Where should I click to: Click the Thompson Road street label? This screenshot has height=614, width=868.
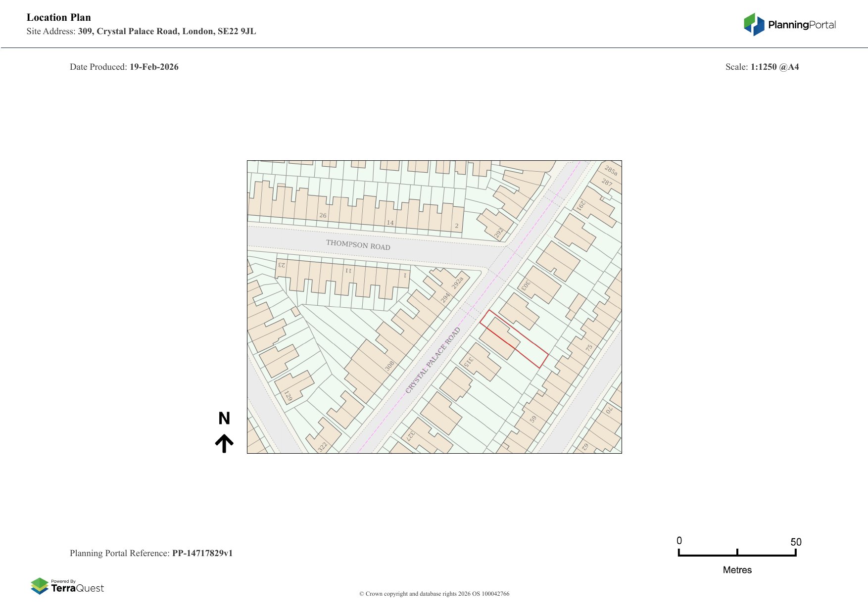pos(358,245)
